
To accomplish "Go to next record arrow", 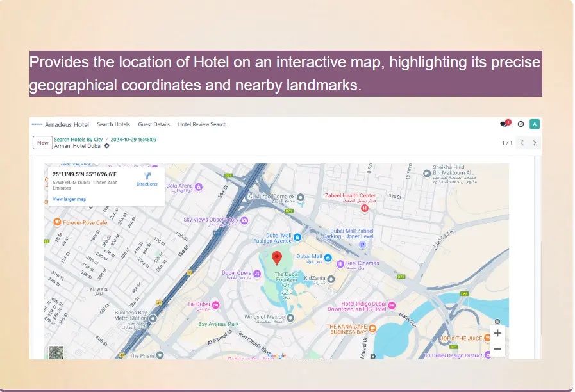I will tap(535, 143).
